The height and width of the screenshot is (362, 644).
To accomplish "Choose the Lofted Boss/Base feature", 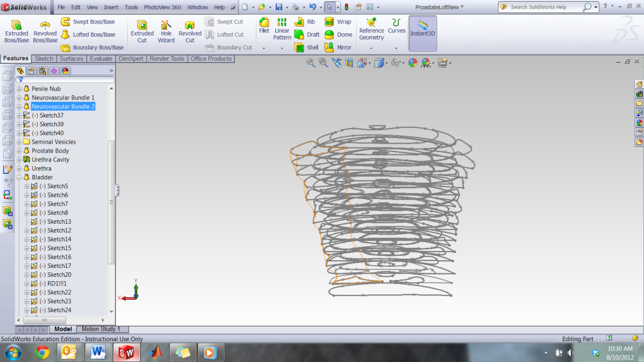I will tap(88, 34).
